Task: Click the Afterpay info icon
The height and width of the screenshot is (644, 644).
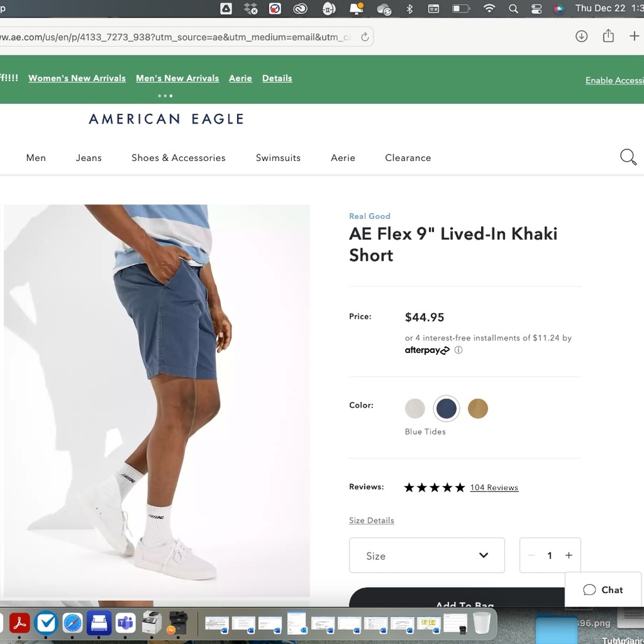Action: (459, 350)
